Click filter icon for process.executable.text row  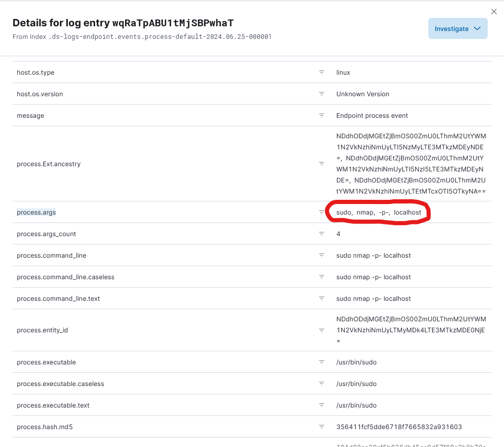point(322,405)
